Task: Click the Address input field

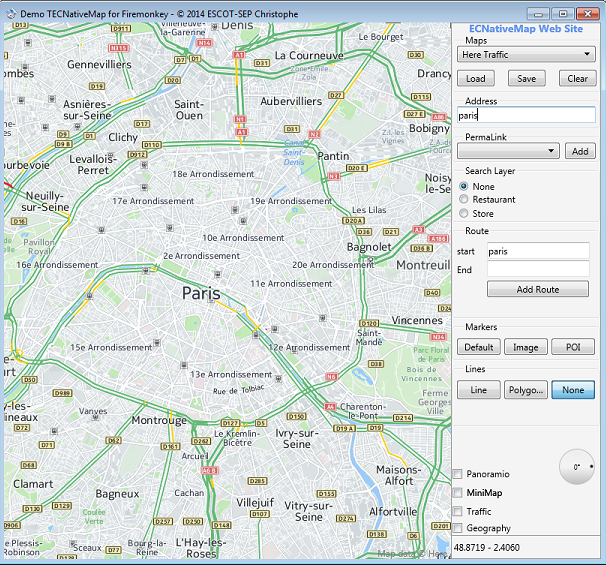Action: [526, 115]
